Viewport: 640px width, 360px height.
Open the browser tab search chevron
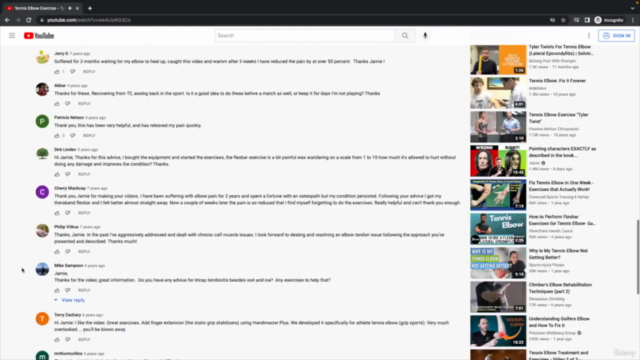(x=632, y=8)
